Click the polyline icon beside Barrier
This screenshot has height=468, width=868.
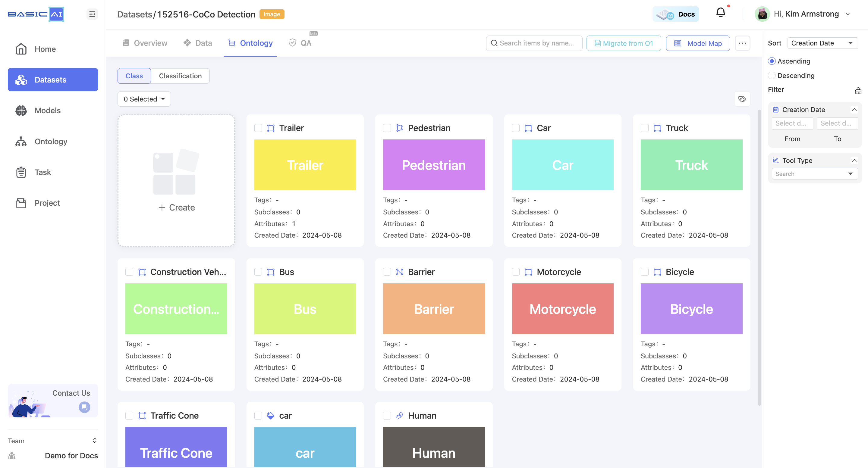(x=399, y=272)
